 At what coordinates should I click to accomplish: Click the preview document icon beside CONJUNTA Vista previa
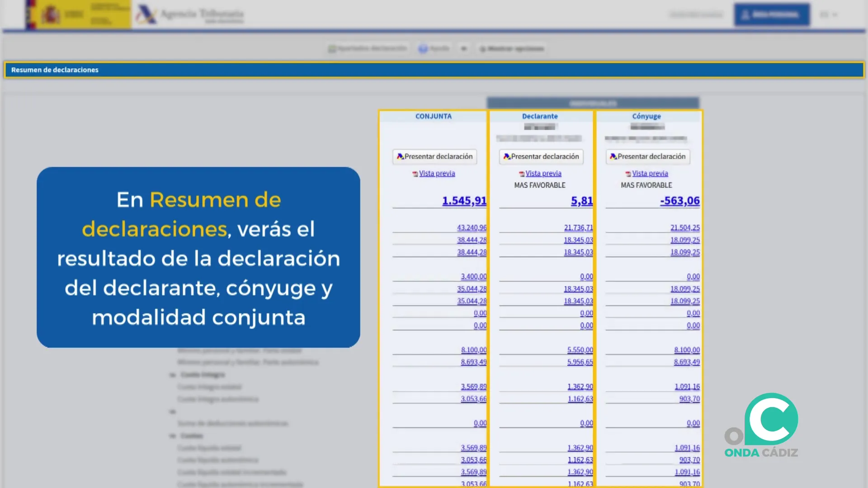(x=415, y=174)
